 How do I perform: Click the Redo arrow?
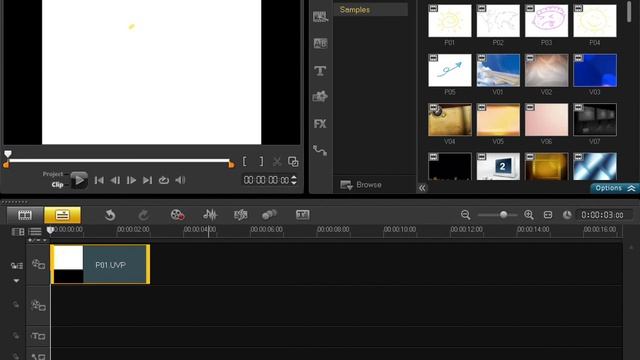pos(143,215)
